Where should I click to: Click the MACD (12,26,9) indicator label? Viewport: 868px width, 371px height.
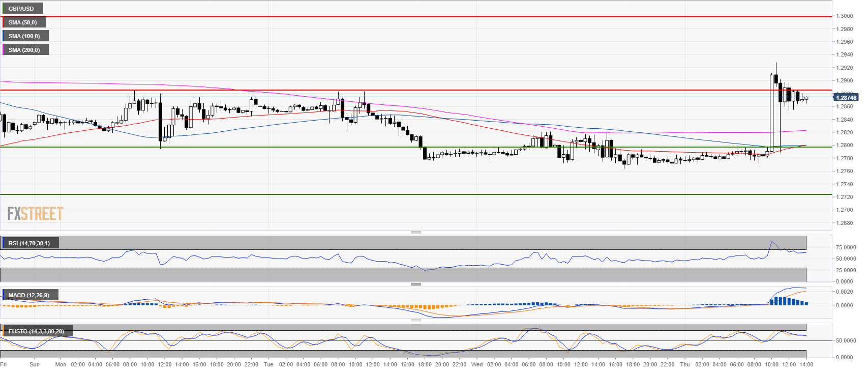coord(29,295)
